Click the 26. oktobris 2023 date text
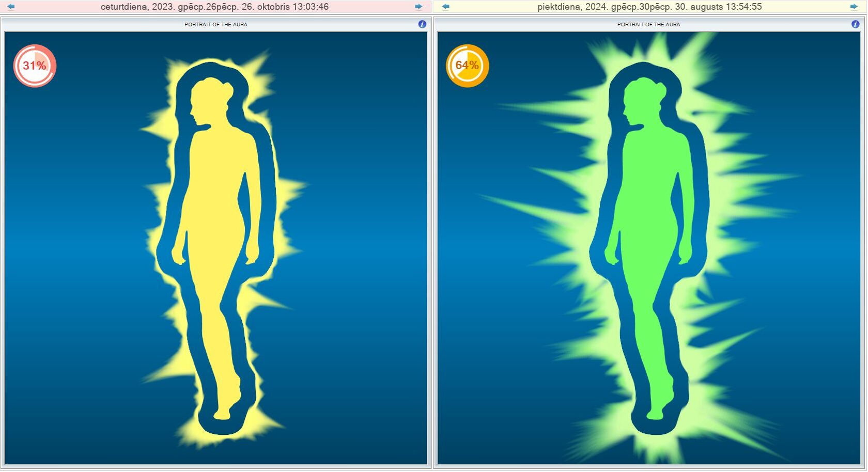The image size is (868, 472). click(214, 7)
